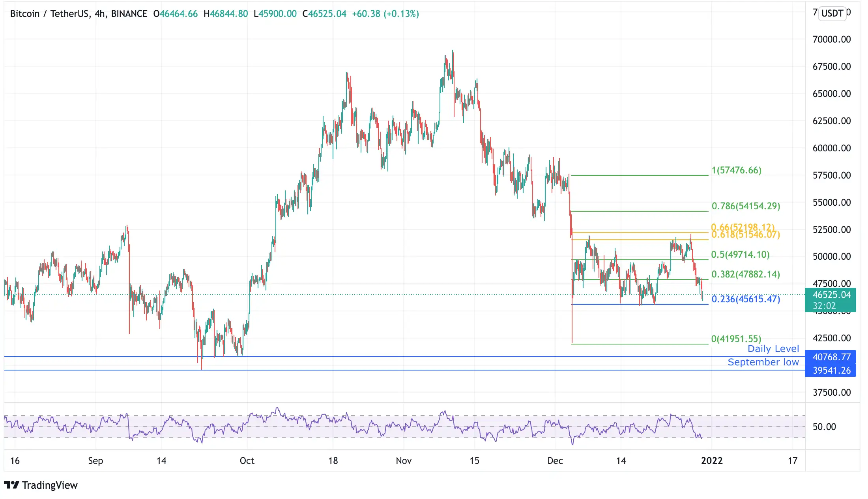Select the September low text label
Screen dimensions: 868x499
pyautogui.click(x=763, y=362)
